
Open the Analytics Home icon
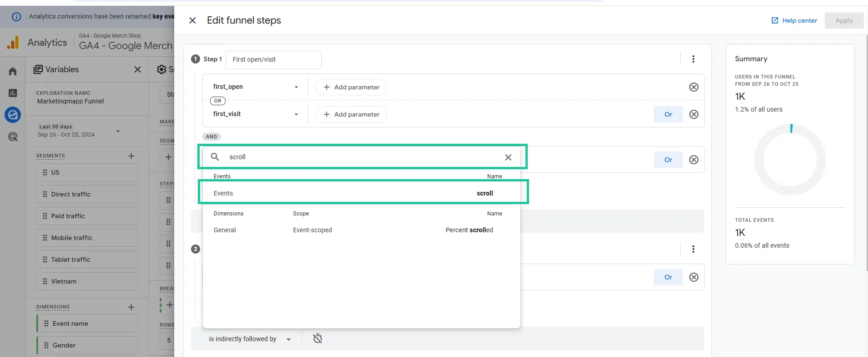[x=13, y=71]
